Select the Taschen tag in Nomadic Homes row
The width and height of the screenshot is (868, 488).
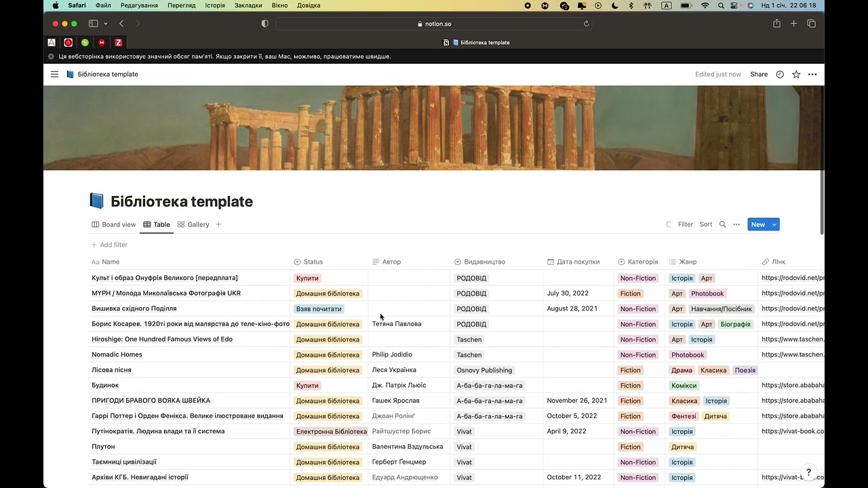[469, 354]
